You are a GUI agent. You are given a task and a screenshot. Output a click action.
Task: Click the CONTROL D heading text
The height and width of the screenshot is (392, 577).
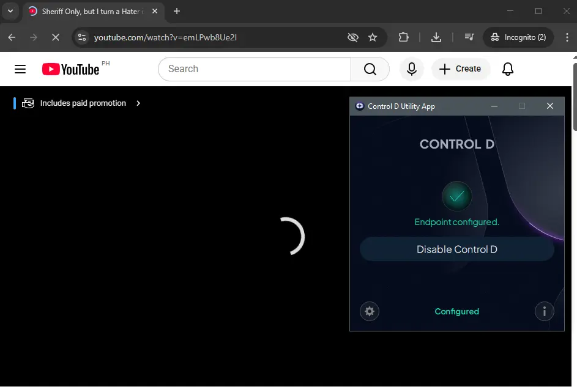[x=456, y=144]
